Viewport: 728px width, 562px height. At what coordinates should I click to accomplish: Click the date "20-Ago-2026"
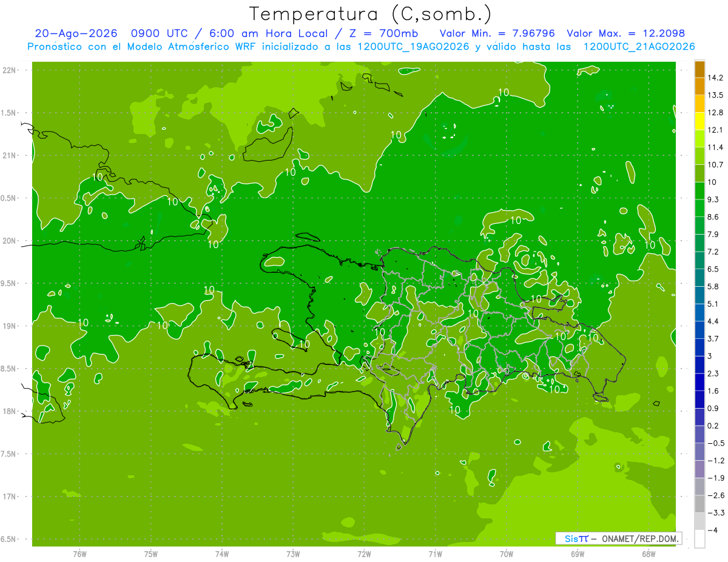click(x=75, y=33)
